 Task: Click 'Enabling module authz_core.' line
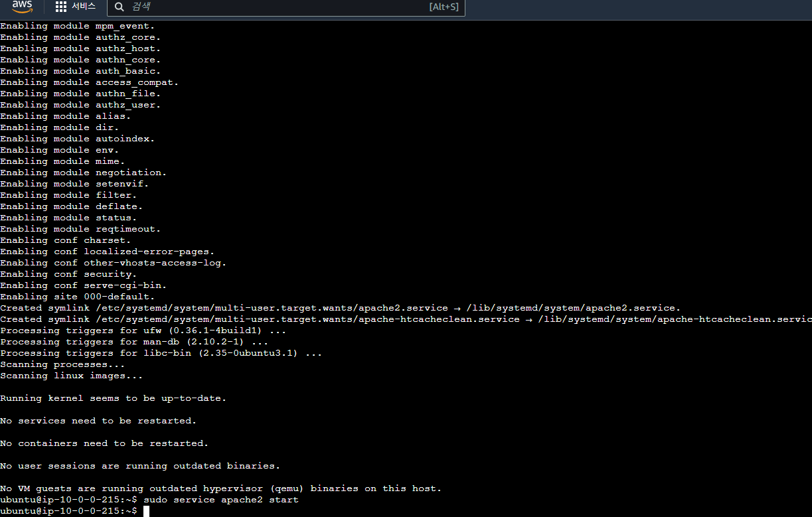pos(80,37)
